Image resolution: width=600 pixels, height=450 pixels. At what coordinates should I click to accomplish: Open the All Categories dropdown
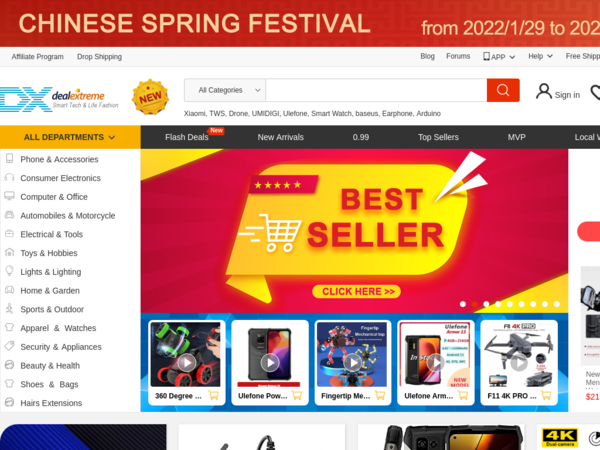225,90
